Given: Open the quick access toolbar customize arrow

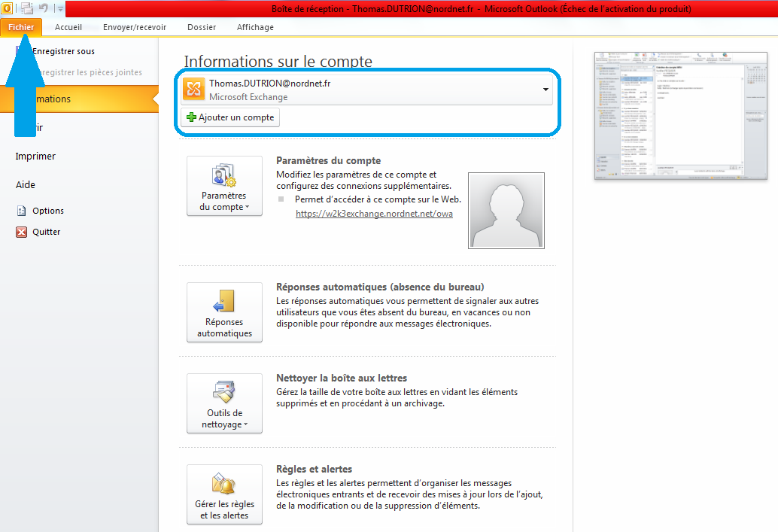Looking at the screenshot, I should click(60, 8).
